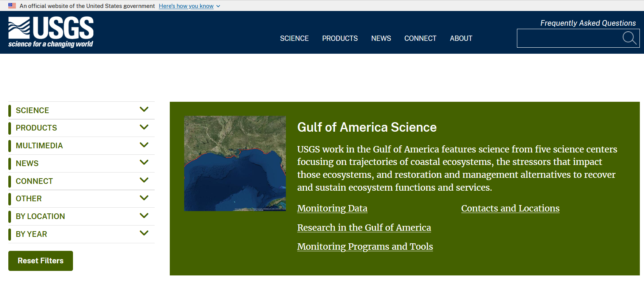Open Research in the Gulf of America link
Viewport: 644px width, 283px height.
pyautogui.click(x=364, y=228)
